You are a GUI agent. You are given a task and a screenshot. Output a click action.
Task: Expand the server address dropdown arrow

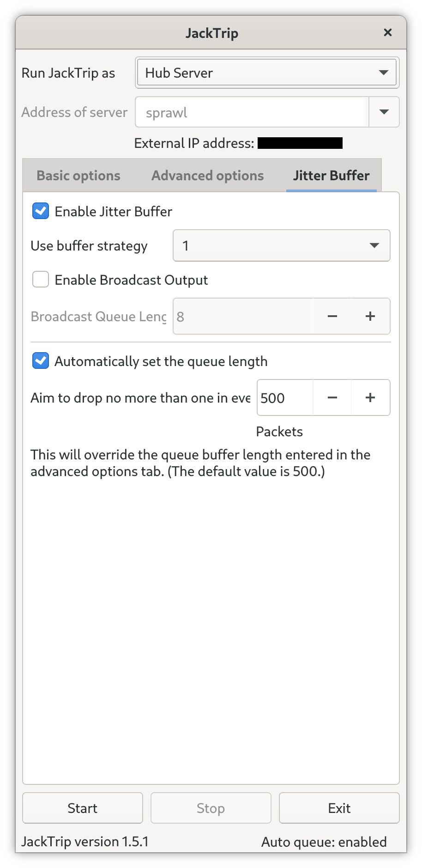[384, 112]
